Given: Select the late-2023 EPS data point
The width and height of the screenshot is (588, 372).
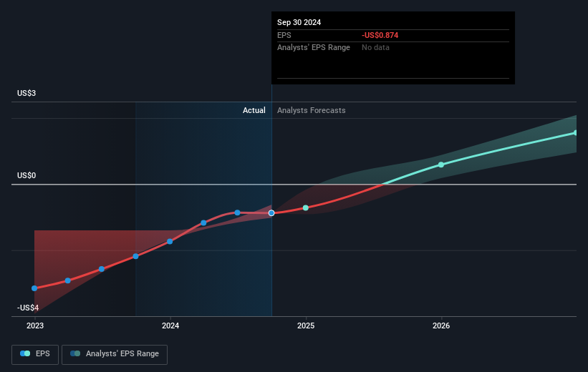Looking at the screenshot, I should click(136, 256).
